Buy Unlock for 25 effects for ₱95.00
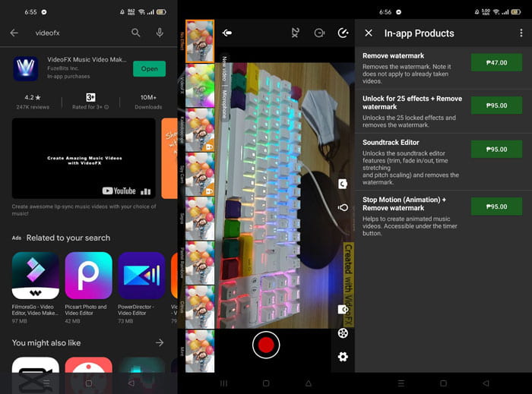The width and height of the screenshot is (532, 394). tap(496, 106)
